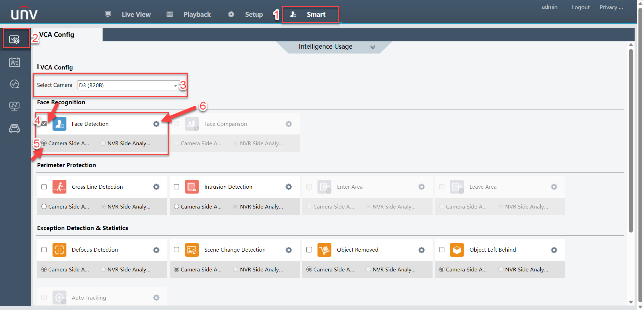This screenshot has height=310, width=644.
Task: Uncheck the Face Detection checkbox
Action: tap(44, 124)
